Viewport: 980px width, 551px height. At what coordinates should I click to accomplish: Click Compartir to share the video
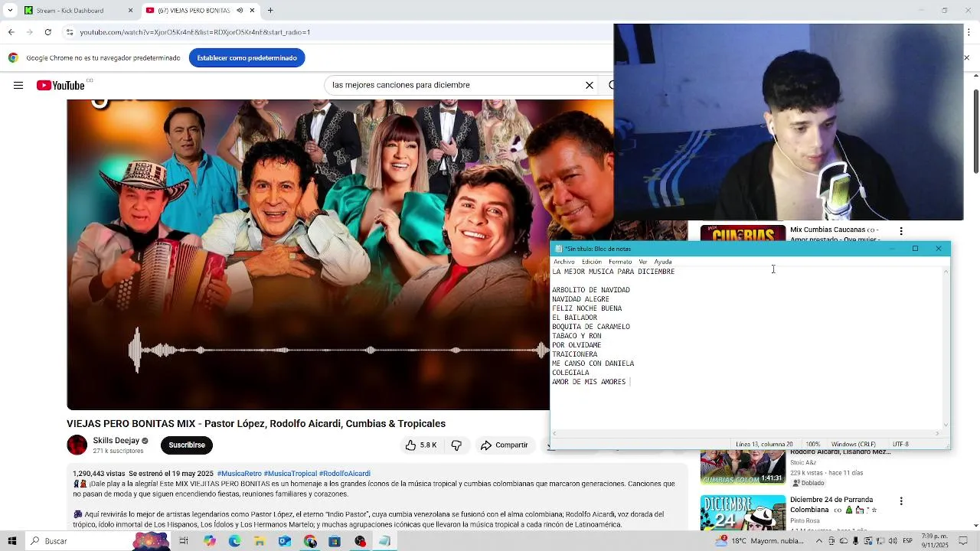[x=505, y=445]
